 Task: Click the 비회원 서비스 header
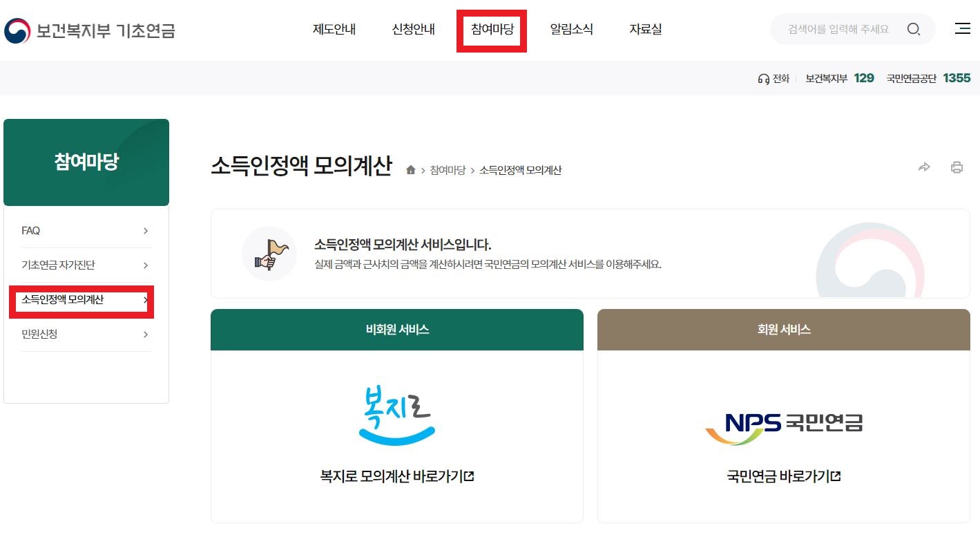(397, 330)
